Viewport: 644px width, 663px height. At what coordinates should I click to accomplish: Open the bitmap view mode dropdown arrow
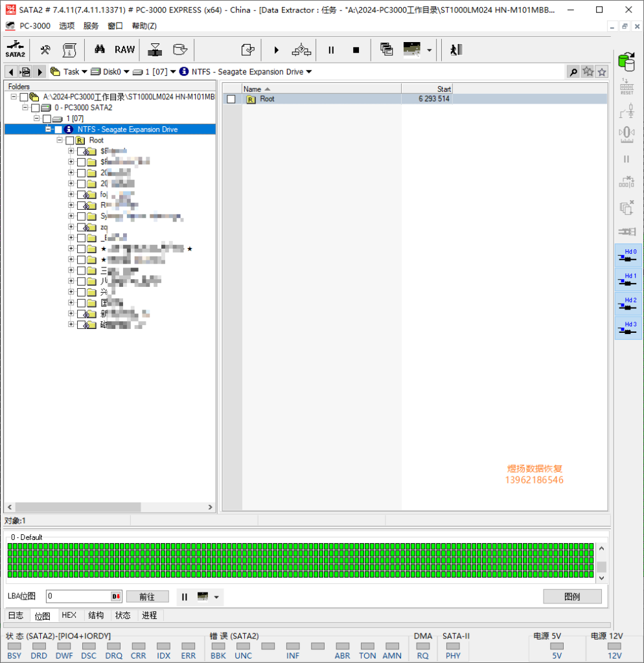click(216, 597)
